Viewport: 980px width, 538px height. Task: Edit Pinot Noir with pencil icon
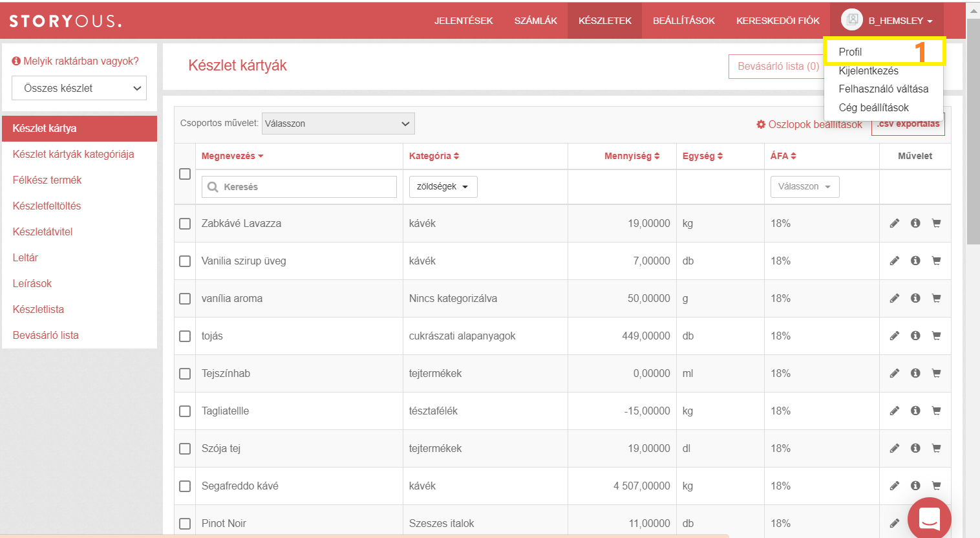pyautogui.click(x=895, y=523)
